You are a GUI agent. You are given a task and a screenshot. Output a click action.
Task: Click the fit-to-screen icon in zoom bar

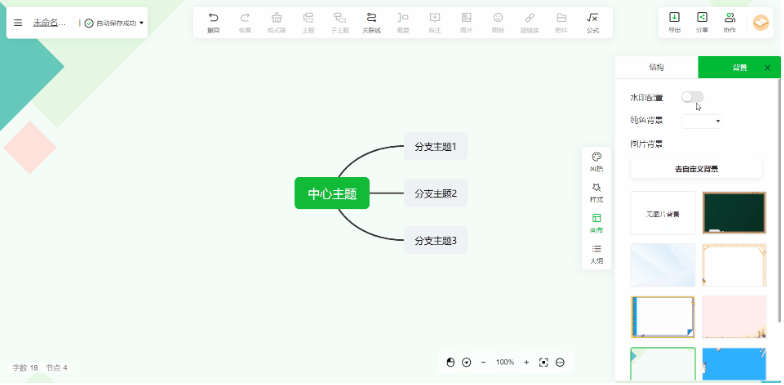click(x=544, y=362)
